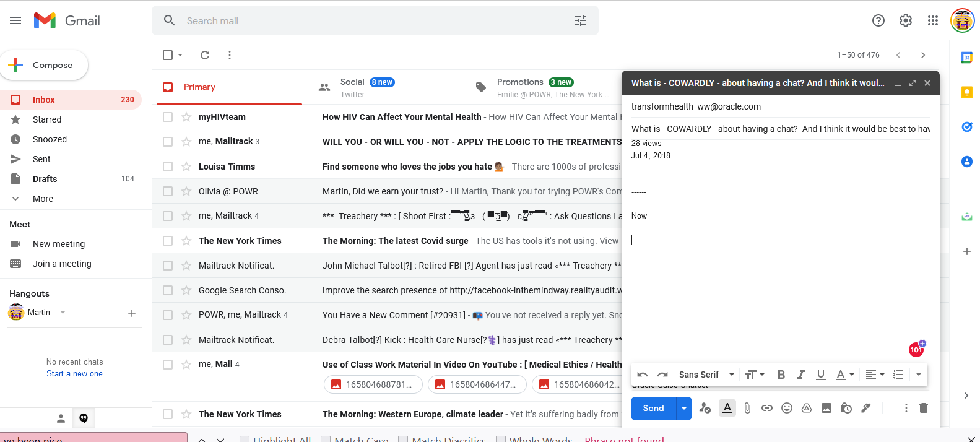
Task: Discard the draft with the trash icon
Action: click(x=924, y=408)
